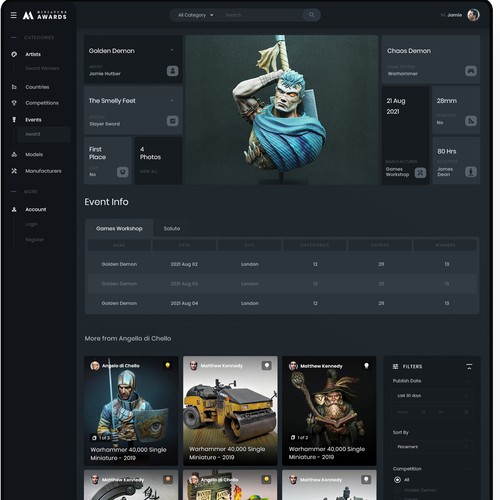Click the scale icon in 28mm card
The image size is (500, 500).
pos(471,121)
